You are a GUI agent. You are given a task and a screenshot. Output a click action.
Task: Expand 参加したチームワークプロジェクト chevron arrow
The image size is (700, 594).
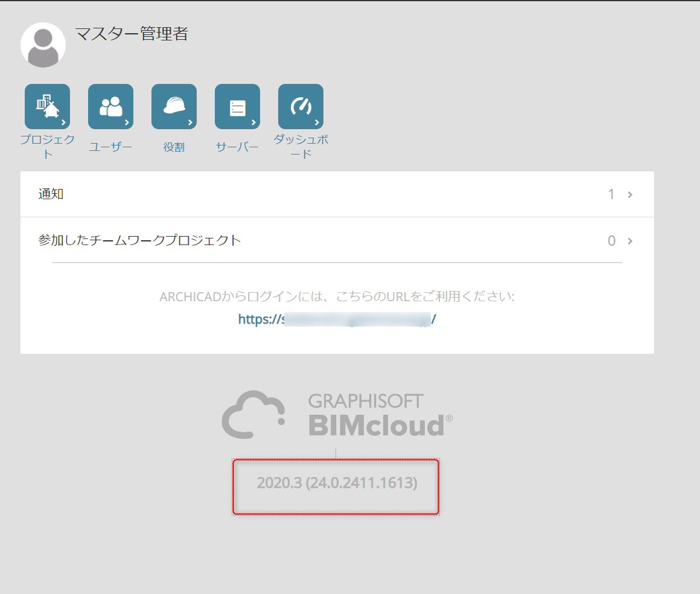(630, 241)
